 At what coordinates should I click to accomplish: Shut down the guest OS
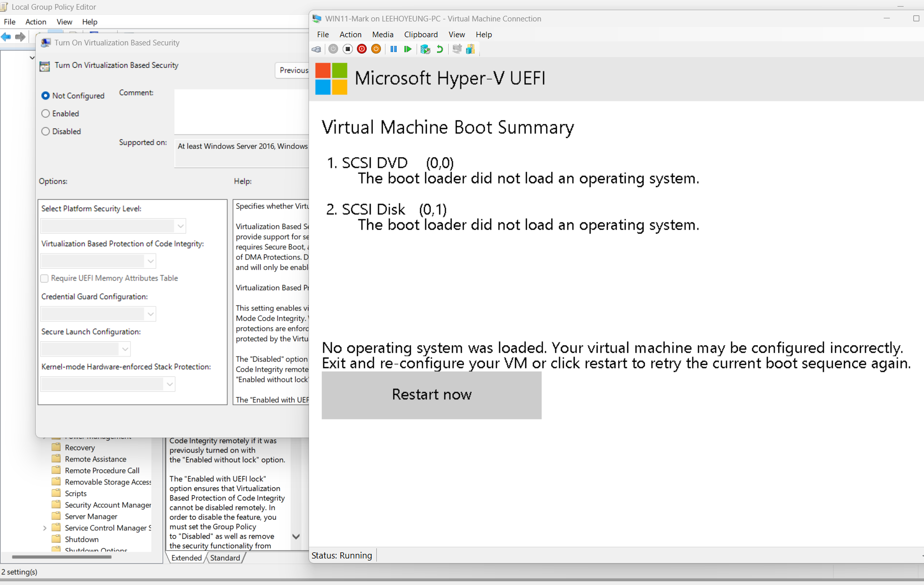[x=362, y=49]
